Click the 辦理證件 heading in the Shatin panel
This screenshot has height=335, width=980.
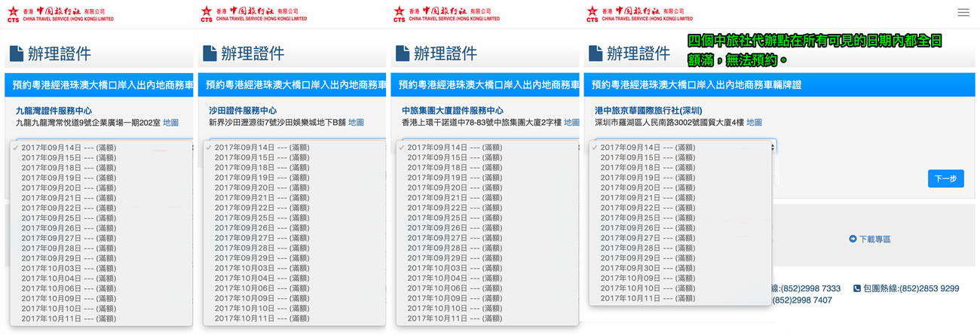pos(253,53)
